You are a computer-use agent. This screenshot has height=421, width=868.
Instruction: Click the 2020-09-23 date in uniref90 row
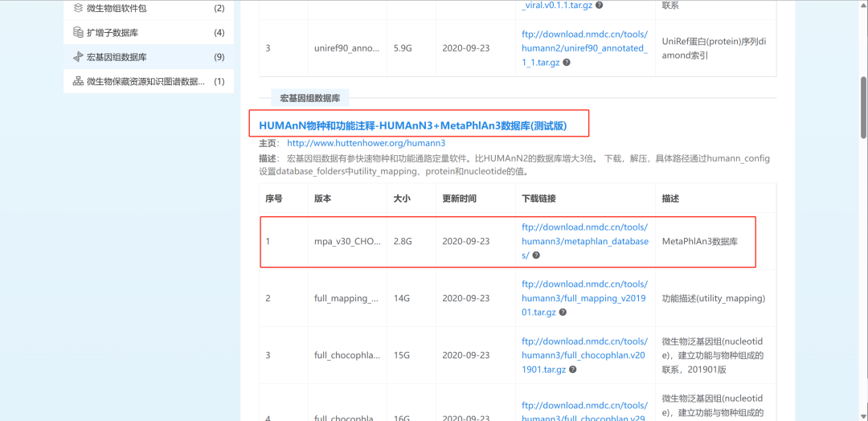[x=466, y=48]
